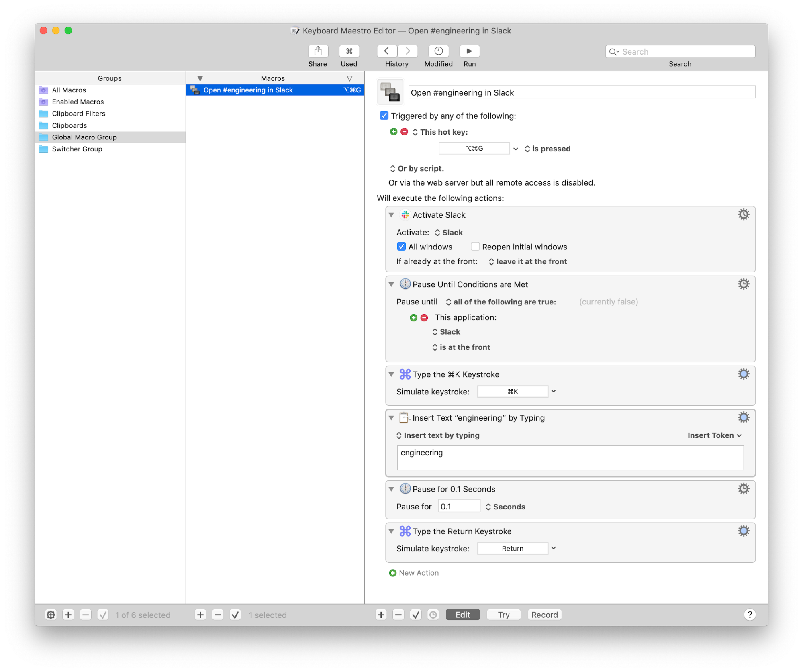Viewport: 803px width, 672px height.
Task: Click the Pause for 0.1 value field
Action: point(459,506)
